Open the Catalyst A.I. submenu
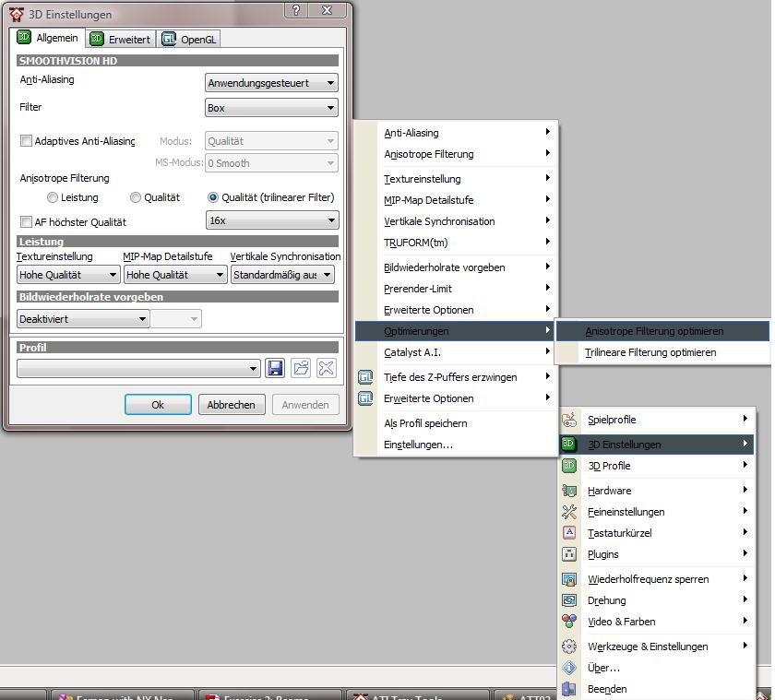The image size is (775, 700). [457, 352]
